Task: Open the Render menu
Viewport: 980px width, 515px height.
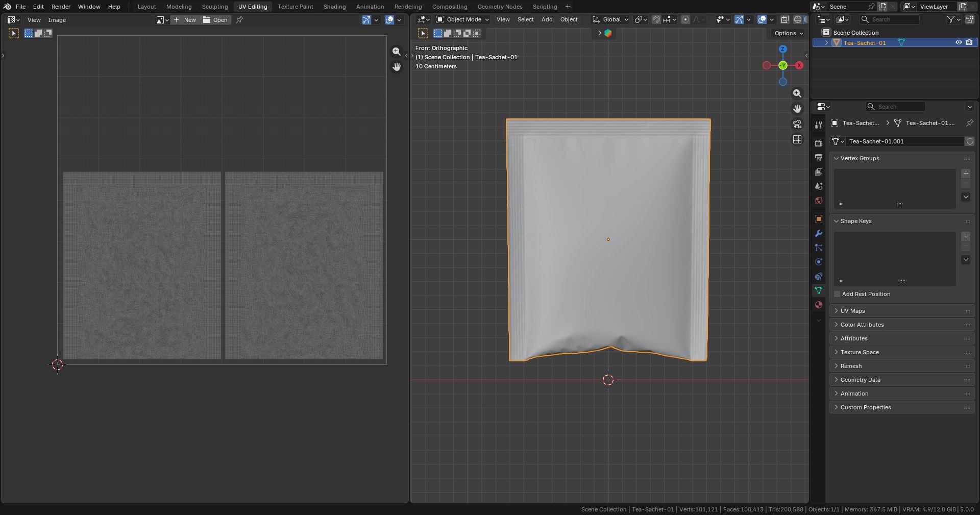Action: 61,7
